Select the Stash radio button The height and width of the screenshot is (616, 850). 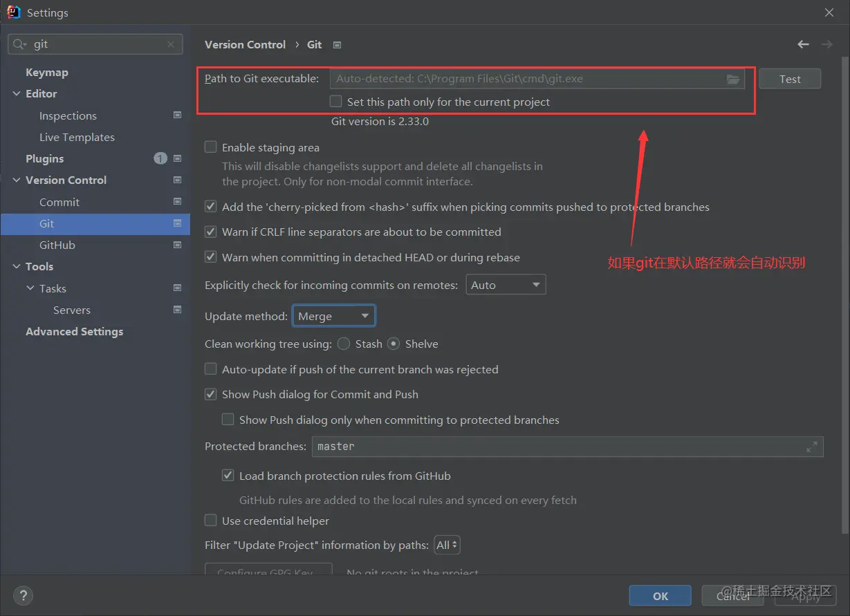344,344
